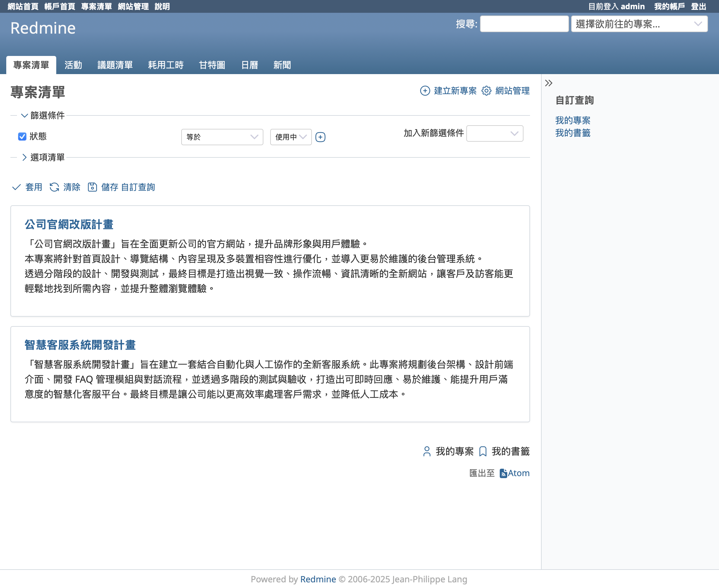
Task: Click 清除 to clear filters
Action: click(72, 187)
